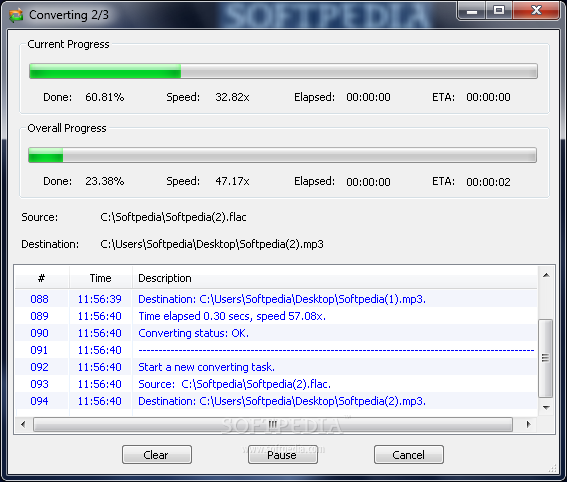
Task: Pause the conversion
Action: (x=282, y=455)
